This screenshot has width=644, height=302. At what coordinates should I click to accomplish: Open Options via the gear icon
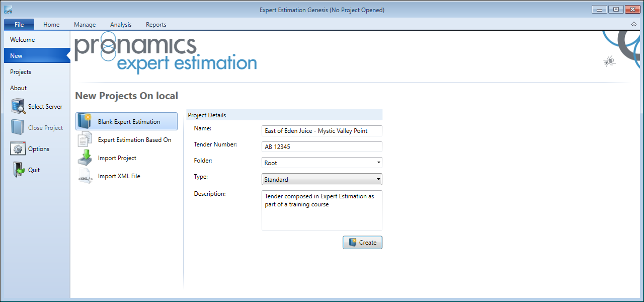18,149
